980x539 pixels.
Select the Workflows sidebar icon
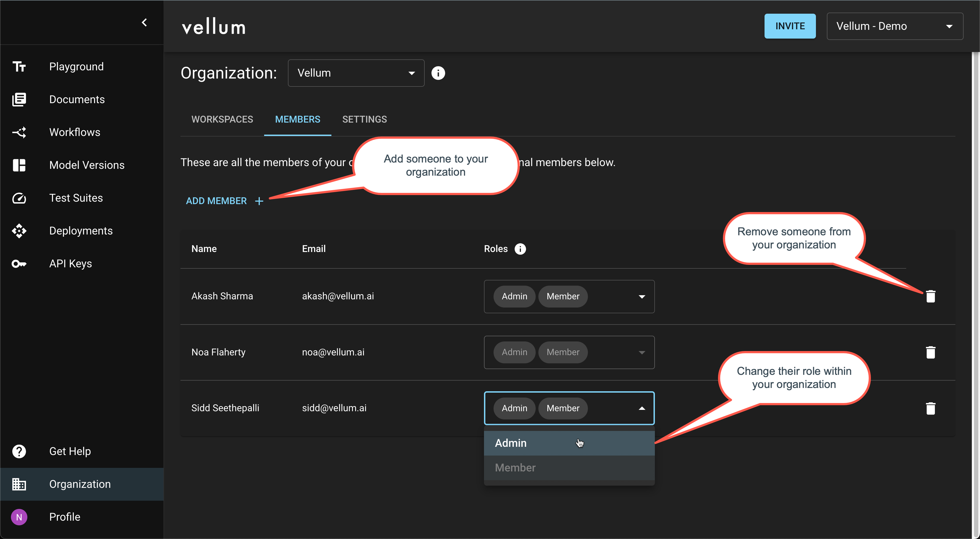coord(19,132)
